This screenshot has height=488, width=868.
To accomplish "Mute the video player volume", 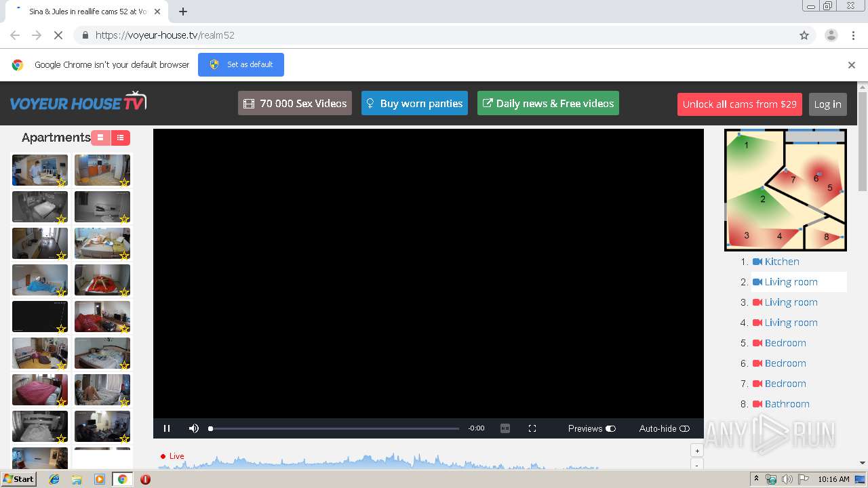I will [194, 428].
